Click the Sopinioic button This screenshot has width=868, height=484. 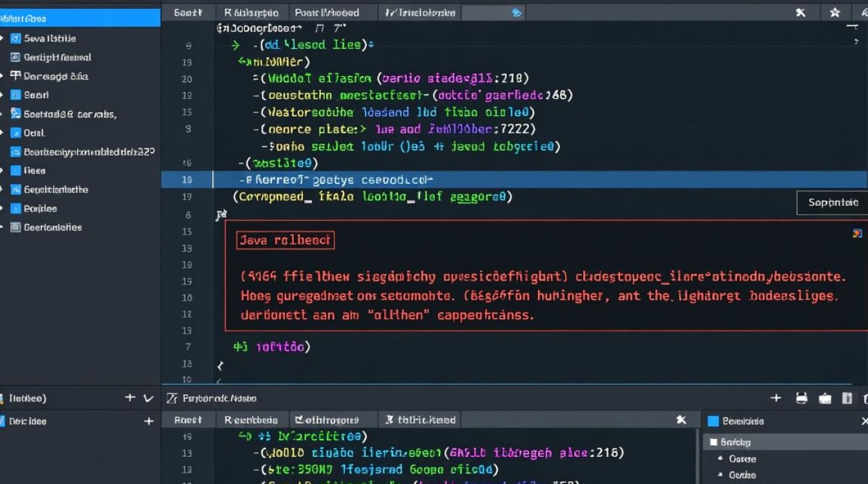click(833, 203)
